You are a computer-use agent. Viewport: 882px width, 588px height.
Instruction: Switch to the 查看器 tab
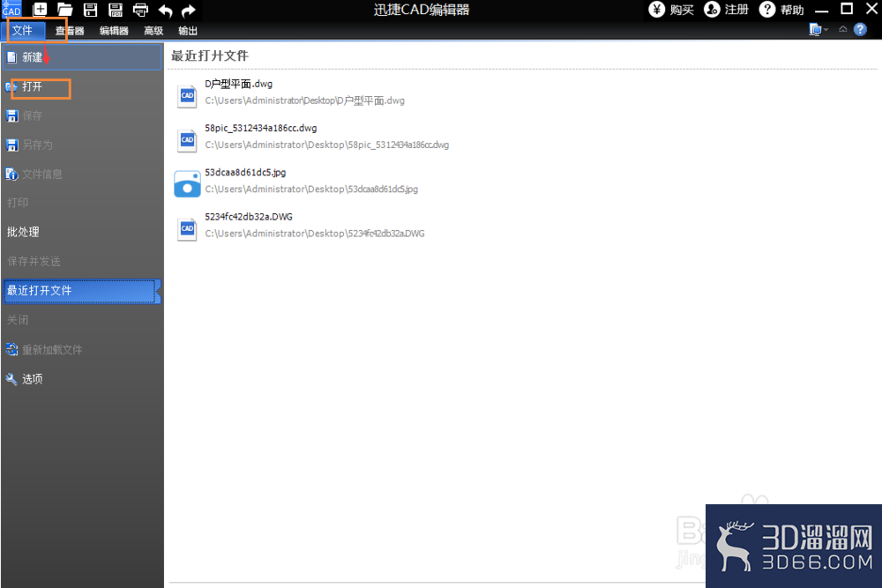click(x=70, y=31)
